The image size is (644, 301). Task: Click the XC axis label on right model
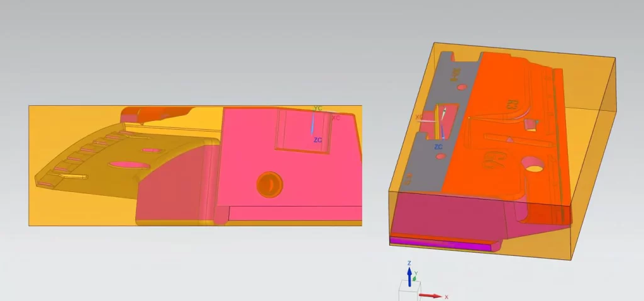(419, 117)
